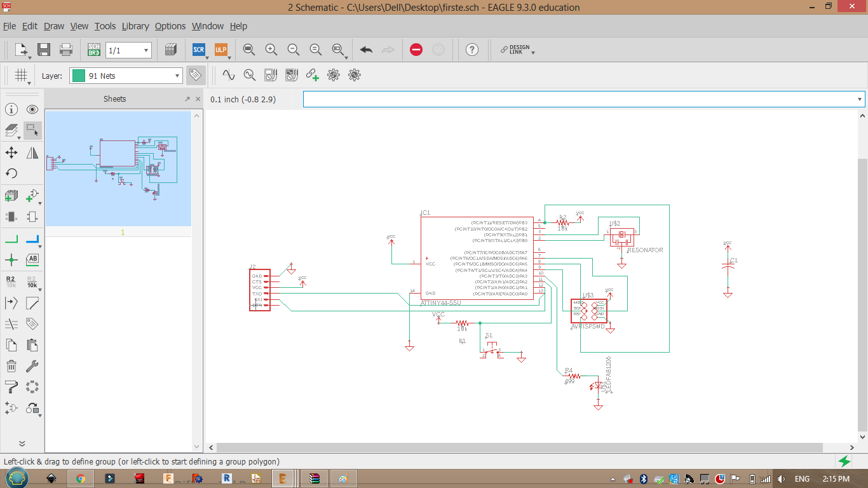Click the sine wave simulation icon
Image resolution: width=868 pixels, height=488 pixels.
(x=229, y=75)
